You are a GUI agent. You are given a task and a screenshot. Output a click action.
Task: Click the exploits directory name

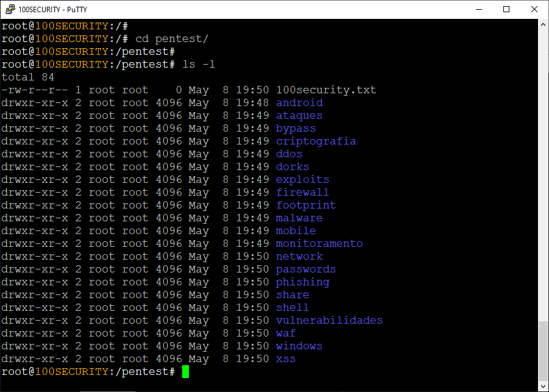[x=302, y=180]
